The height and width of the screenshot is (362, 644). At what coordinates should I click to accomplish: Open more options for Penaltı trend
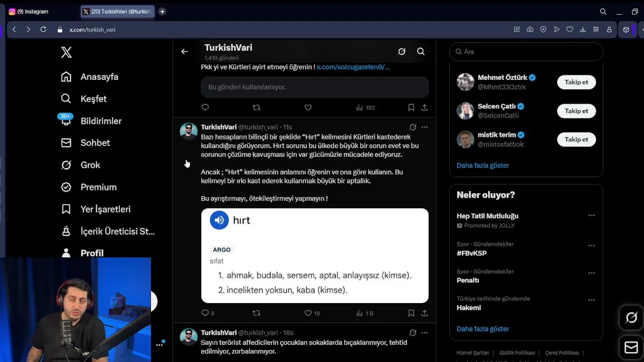click(x=592, y=273)
